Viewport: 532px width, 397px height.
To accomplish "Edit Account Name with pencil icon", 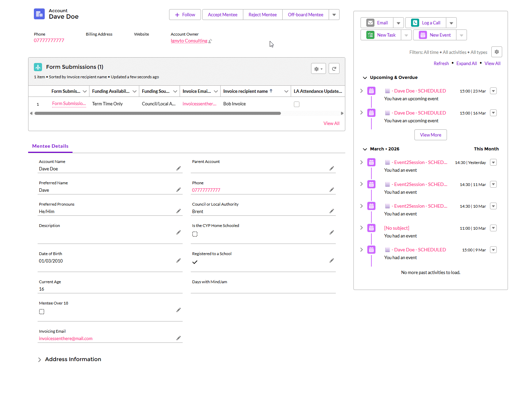I will coord(179,168).
